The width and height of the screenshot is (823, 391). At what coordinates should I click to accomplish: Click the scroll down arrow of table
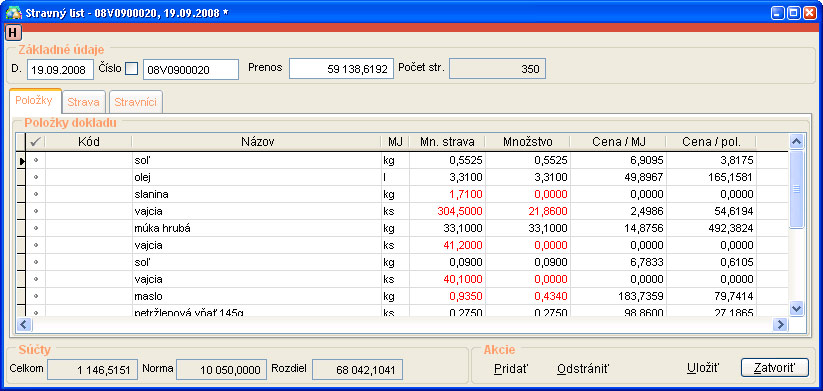coord(797,309)
